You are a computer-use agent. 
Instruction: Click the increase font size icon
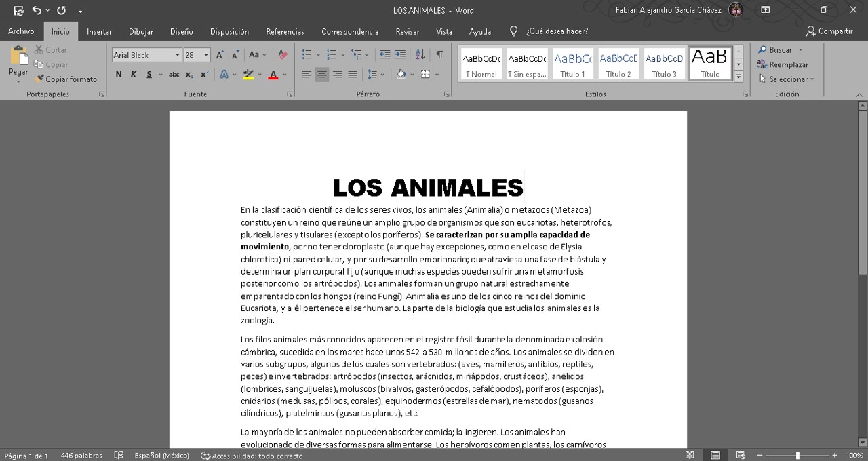[x=220, y=55]
